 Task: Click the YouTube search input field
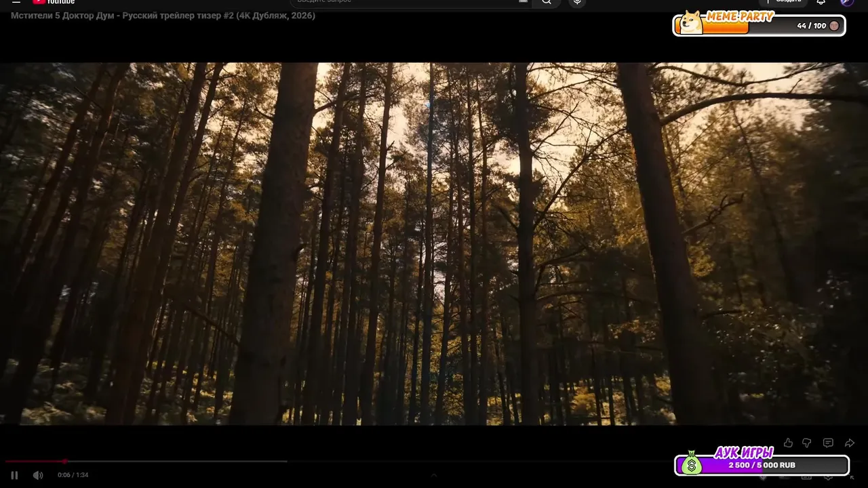click(x=411, y=2)
